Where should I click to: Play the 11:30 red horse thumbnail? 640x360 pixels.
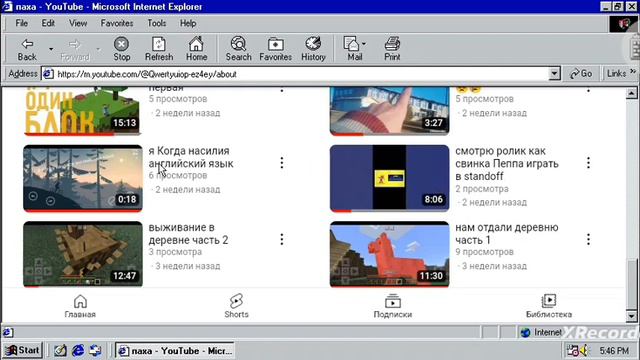point(389,254)
